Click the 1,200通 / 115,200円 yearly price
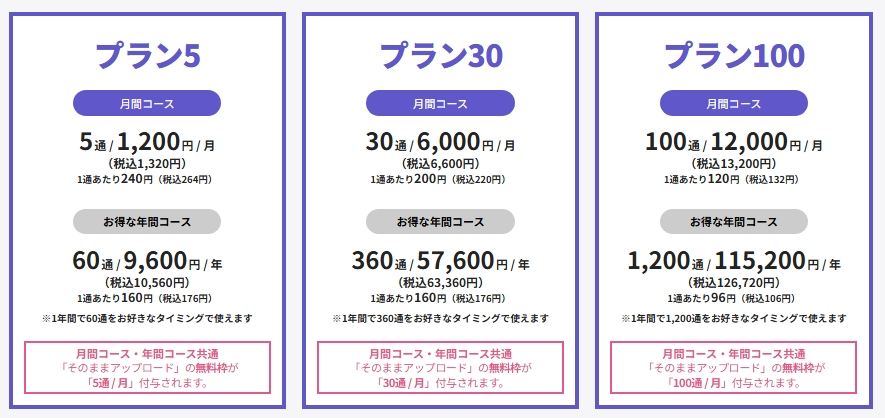The image size is (885, 418). 734,261
